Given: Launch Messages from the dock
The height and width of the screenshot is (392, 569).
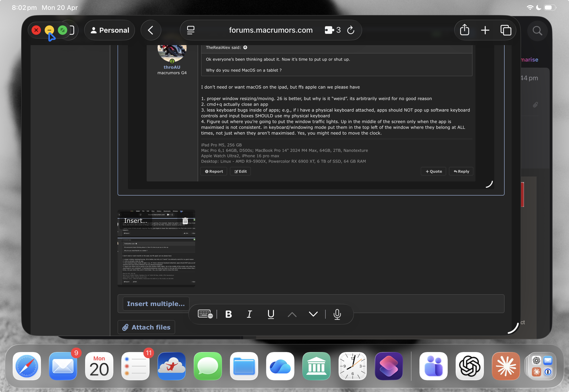Looking at the screenshot, I should click(x=208, y=366).
